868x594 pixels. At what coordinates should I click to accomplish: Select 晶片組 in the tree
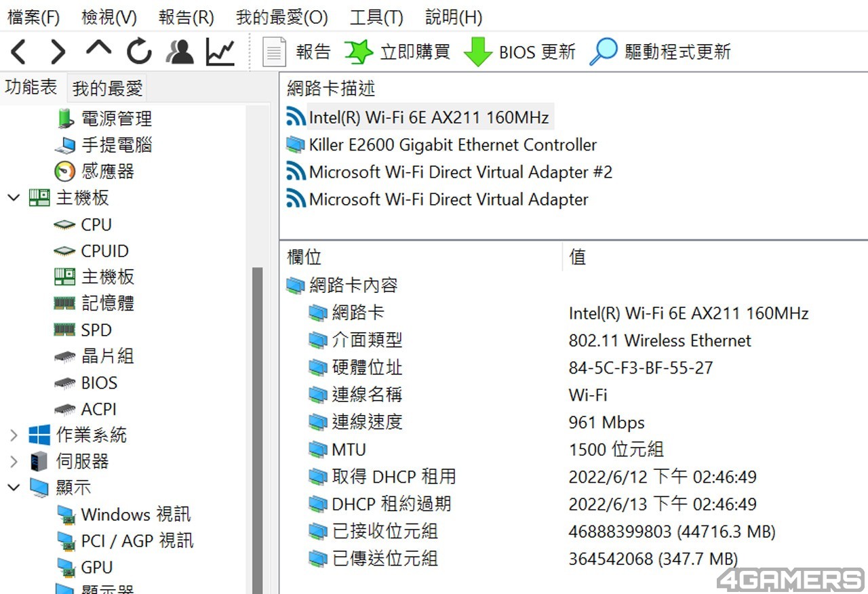click(x=108, y=356)
